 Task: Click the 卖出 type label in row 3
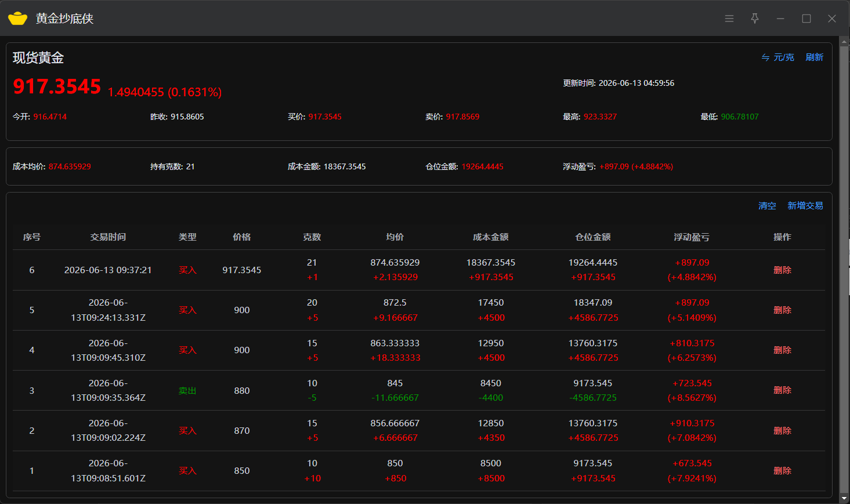tap(187, 390)
